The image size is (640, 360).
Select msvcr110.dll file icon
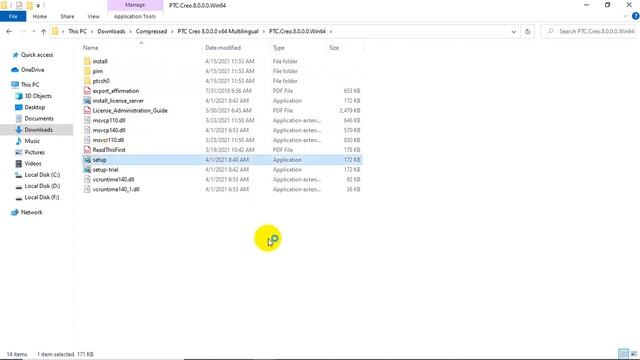click(87, 140)
